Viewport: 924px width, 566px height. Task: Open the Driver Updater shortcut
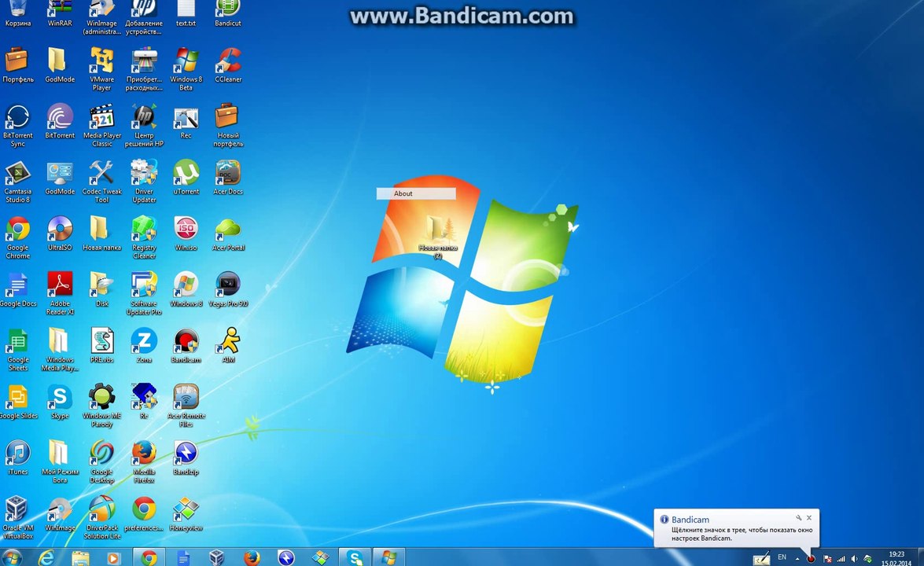[x=144, y=182]
